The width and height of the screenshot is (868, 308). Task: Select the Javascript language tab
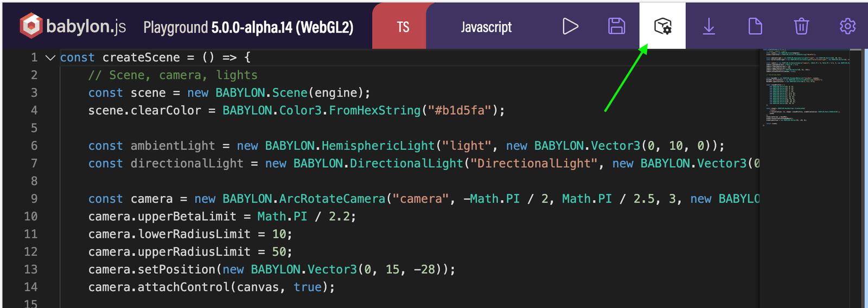tap(486, 27)
